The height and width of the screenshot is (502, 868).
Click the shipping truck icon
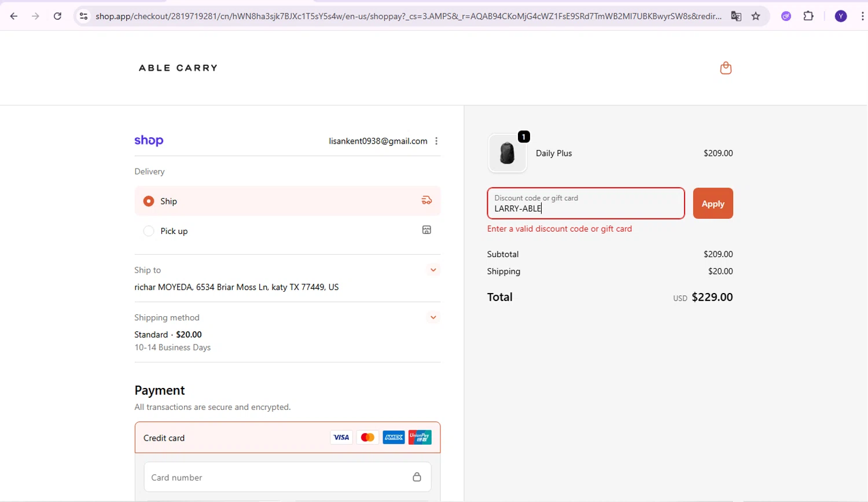[426, 200]
